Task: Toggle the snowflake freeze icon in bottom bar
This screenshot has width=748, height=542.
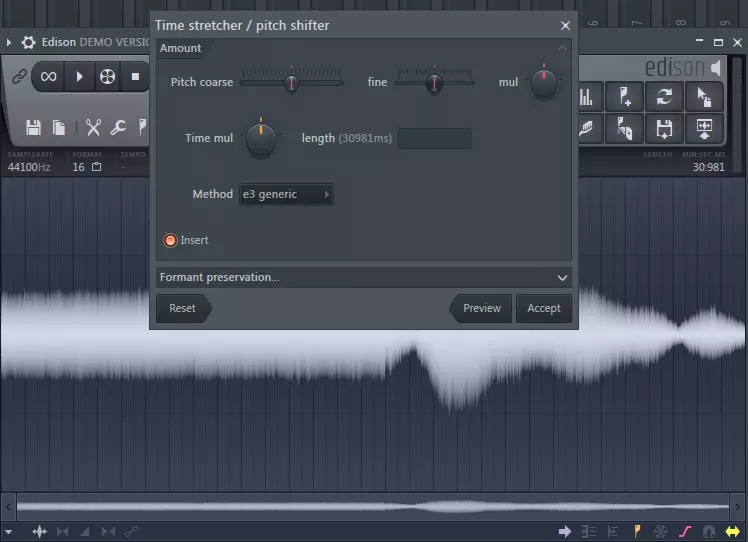Action: click(660, 531)
